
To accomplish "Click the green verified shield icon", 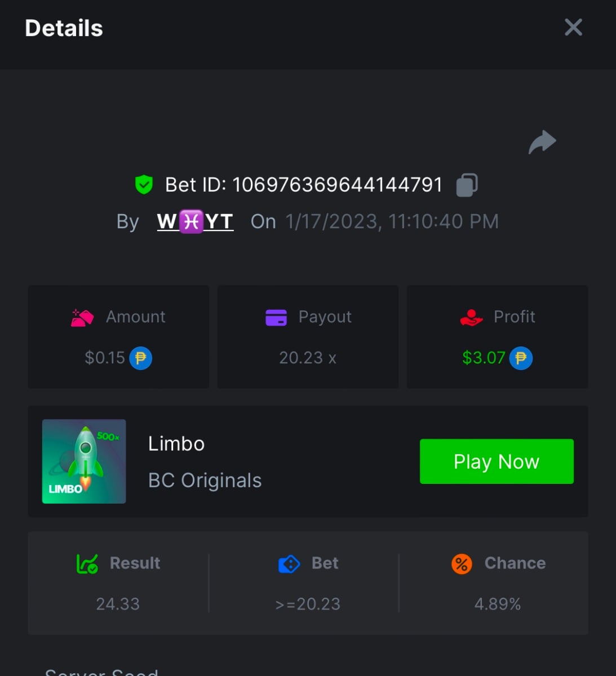I will point(144,184).
